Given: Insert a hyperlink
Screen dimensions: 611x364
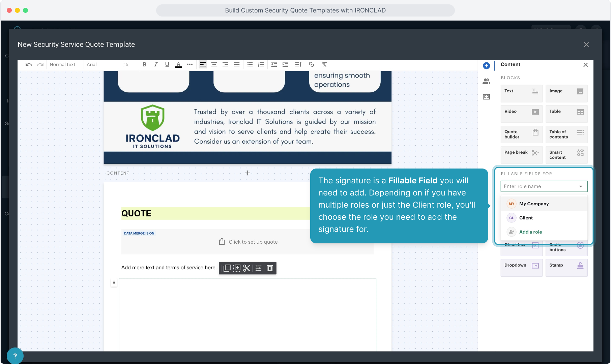Looking at the screenshot, I should tap(312, 64).
